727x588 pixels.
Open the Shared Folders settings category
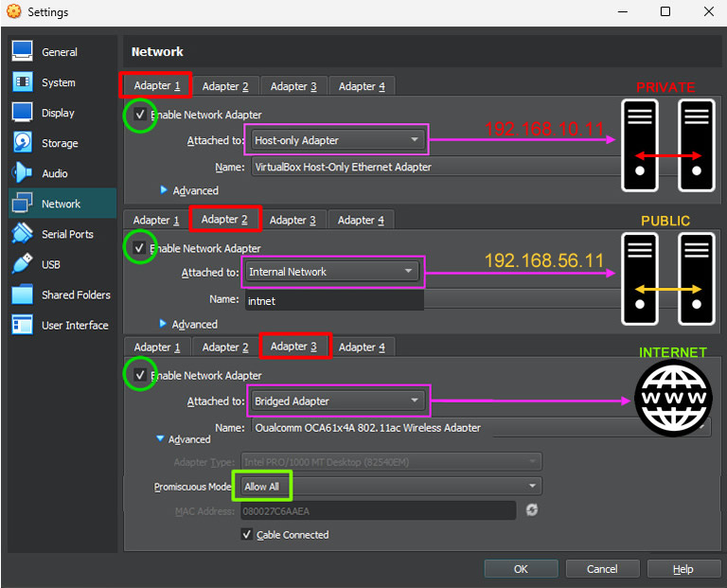[62, 294]
